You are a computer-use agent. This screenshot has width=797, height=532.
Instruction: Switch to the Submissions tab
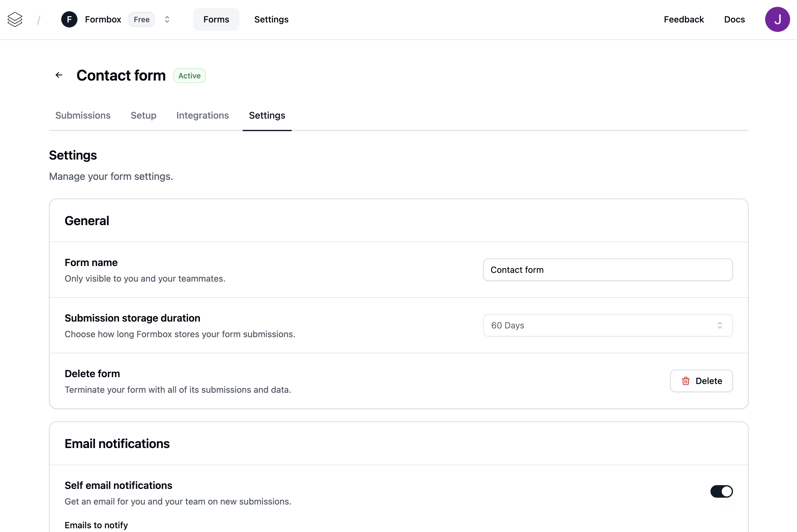[x=83, y=115]
